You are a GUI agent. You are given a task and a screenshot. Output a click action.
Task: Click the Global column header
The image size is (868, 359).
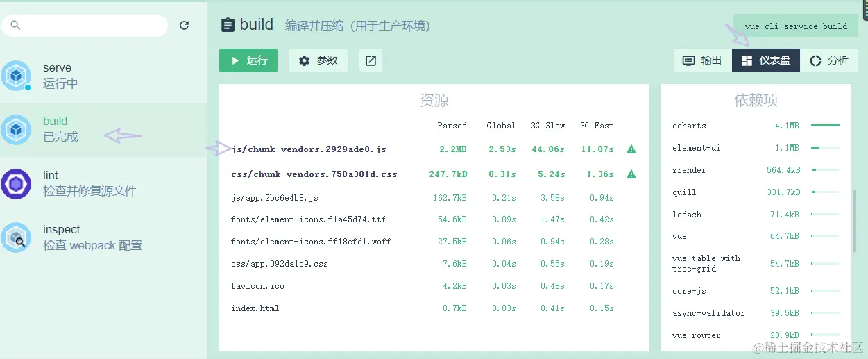tap(501, 126)
